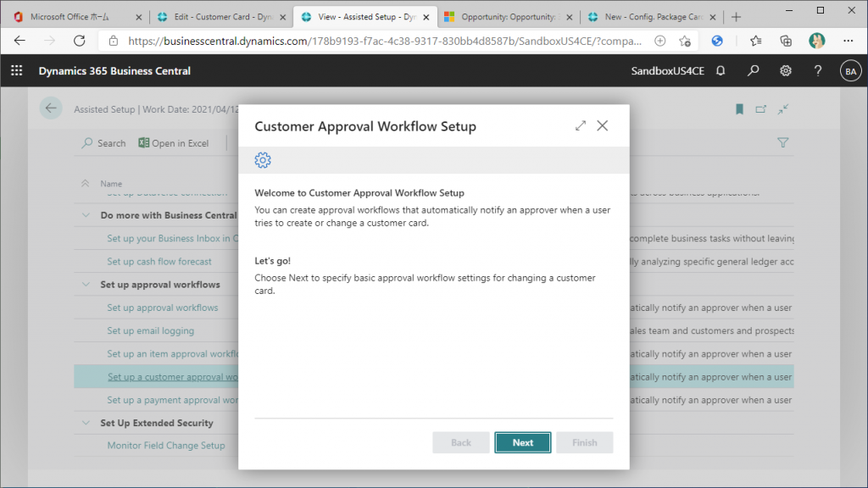Open the Set up a payment approval workflow link
Screen dimensions: 868x488
pos(173,400)
